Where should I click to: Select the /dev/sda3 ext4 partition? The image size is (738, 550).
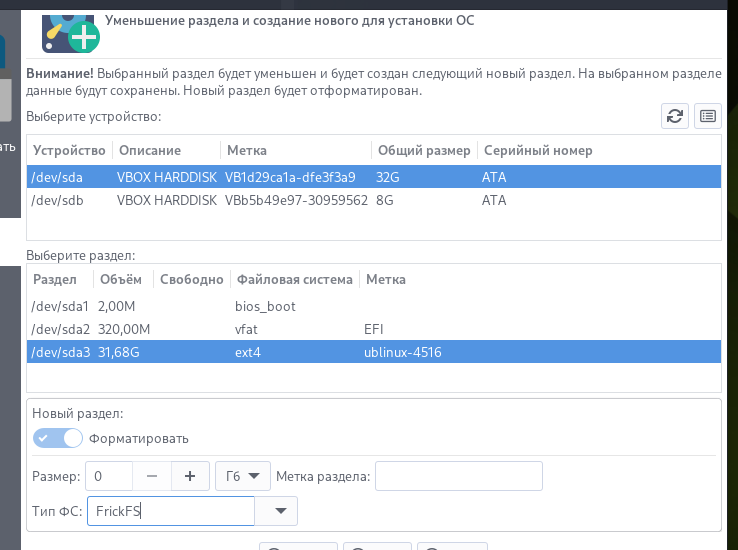pos(374,352)
